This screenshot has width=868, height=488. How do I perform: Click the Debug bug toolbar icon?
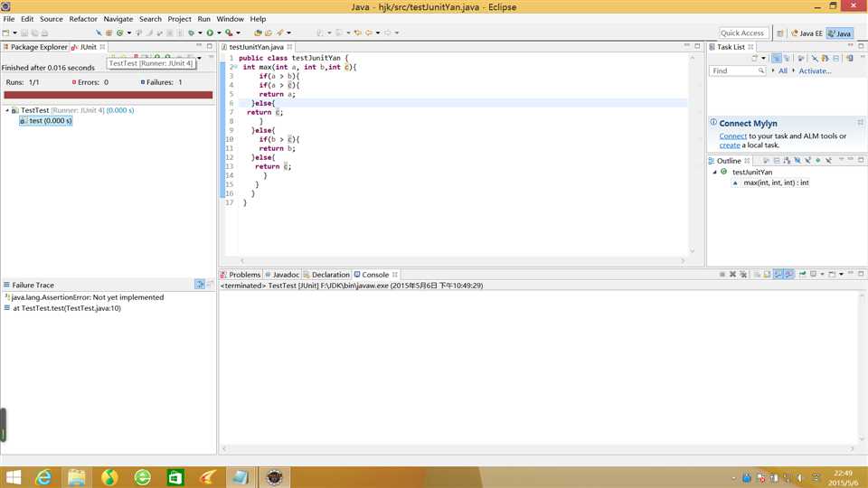coord(191,33)
